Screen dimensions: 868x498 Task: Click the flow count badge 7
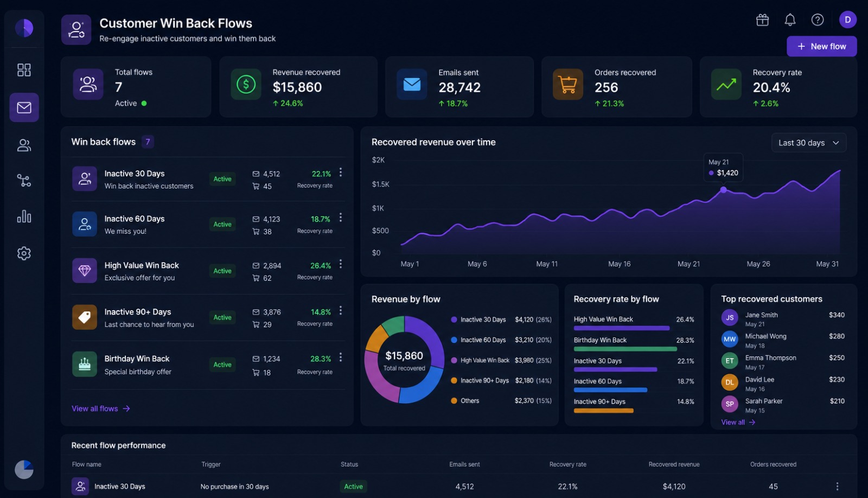[148, 142]
